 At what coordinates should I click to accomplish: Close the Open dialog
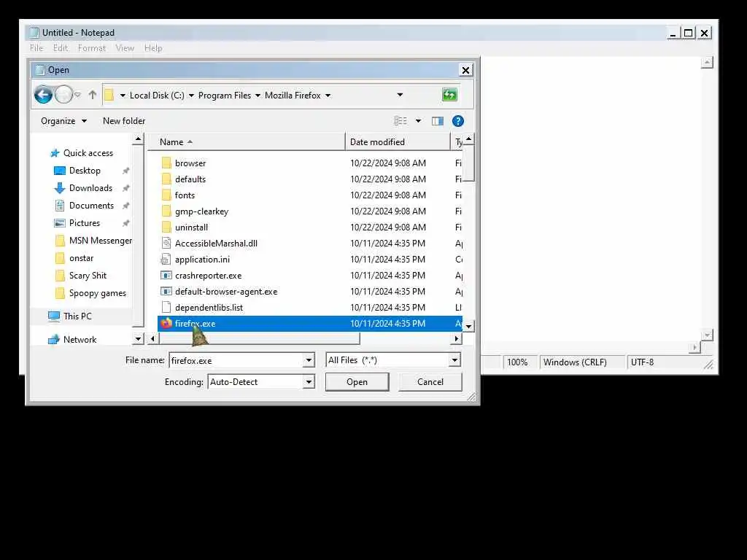[465, 70]
